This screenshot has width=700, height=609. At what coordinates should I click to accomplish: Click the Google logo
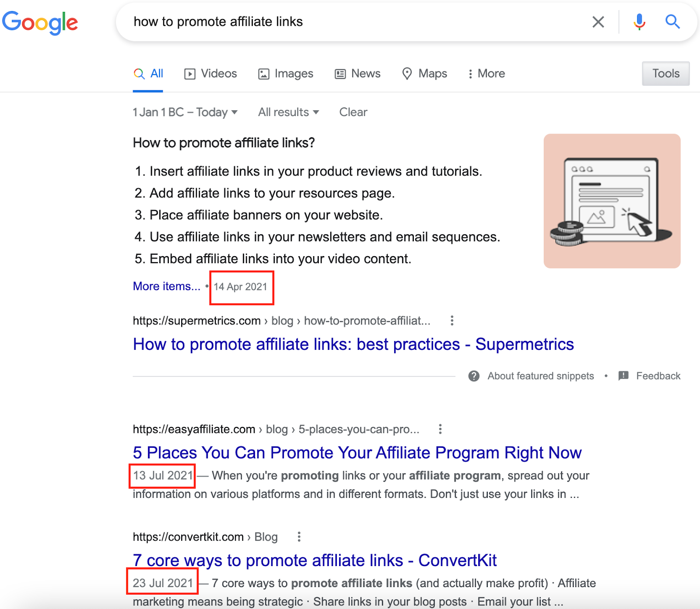[x=40, y=22]
